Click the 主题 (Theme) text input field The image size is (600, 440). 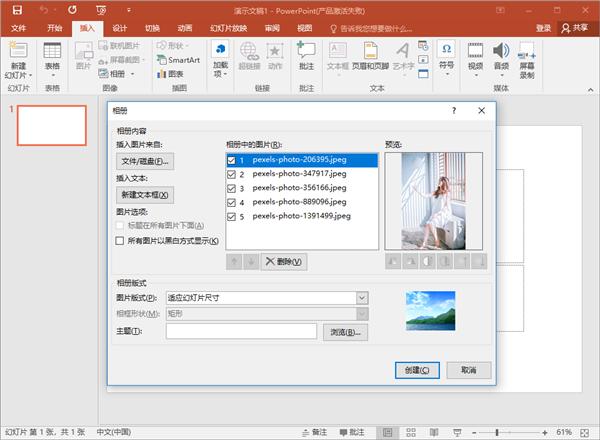click(240, 331)
